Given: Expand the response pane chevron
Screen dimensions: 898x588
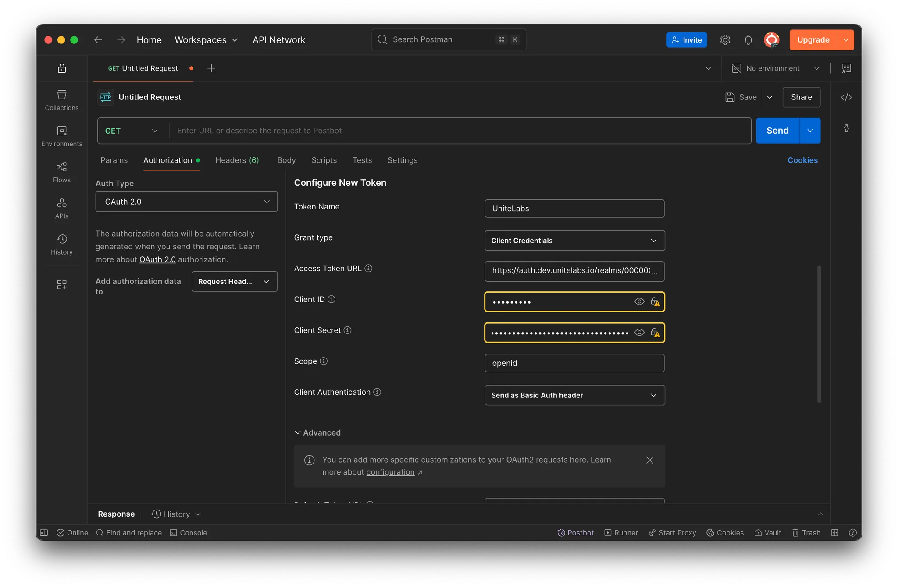Looking at the screenshot, I should pyautogui.click(x=820, y=514).
